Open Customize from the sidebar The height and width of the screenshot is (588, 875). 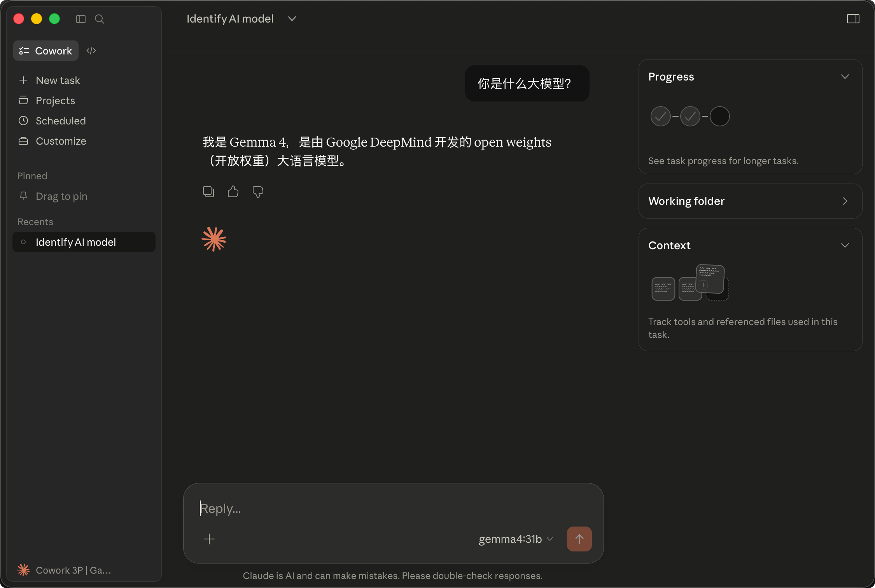pos(61,141)
